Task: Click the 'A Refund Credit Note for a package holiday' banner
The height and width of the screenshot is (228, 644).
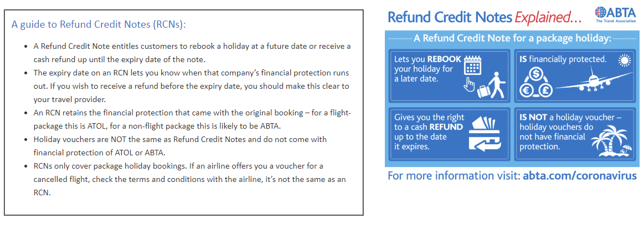Action: point(512,39)
